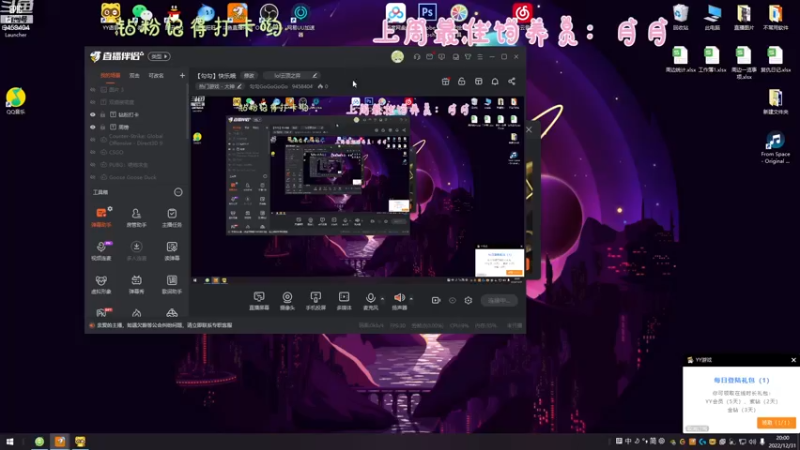The width and height of the screenshot is (800, 450).
Task: Open the hamburger menu in title bar
Action: click(480, 57)
